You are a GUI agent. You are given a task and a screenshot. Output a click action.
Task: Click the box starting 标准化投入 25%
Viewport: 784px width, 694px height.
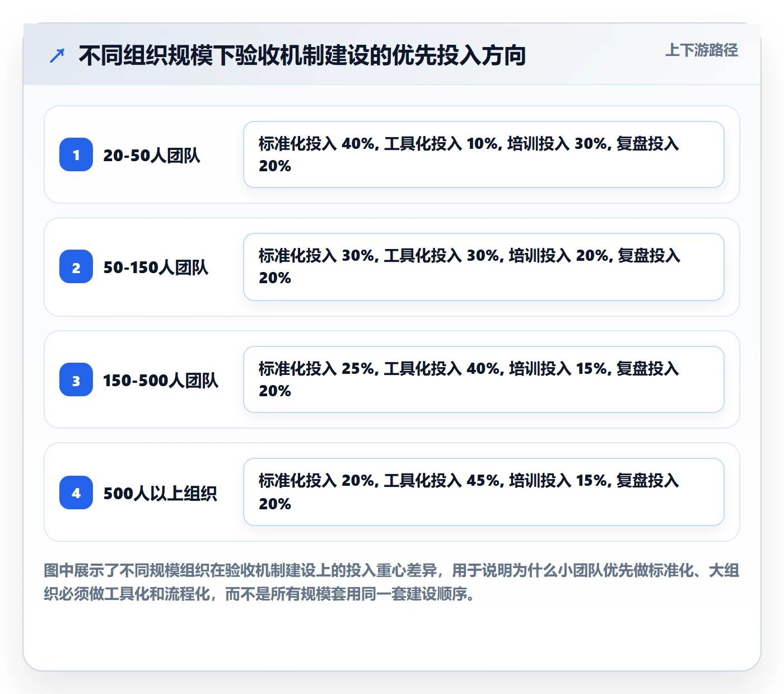pos(484,379)
